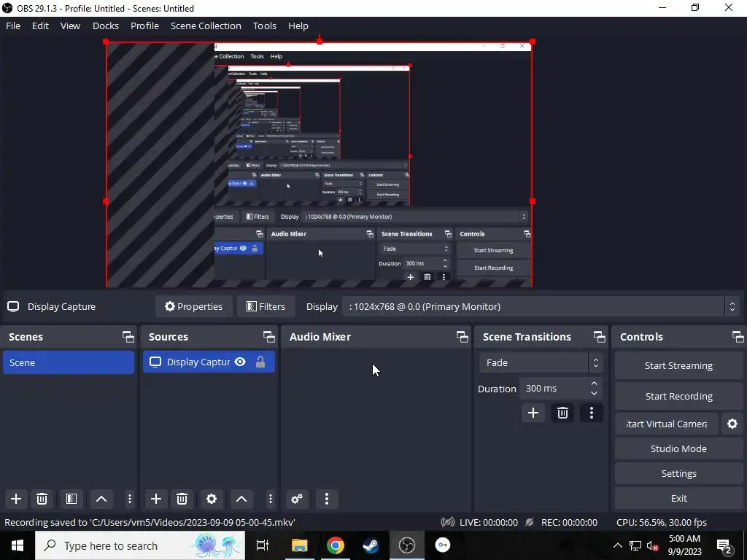Open OBS Settings button
This screenshot has height=560, width=747.
pos(678,473)
